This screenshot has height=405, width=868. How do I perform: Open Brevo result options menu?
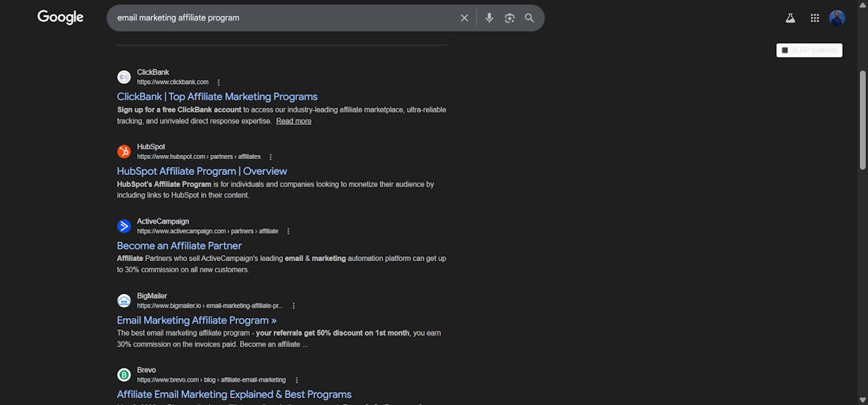click(x=296, y=380)
